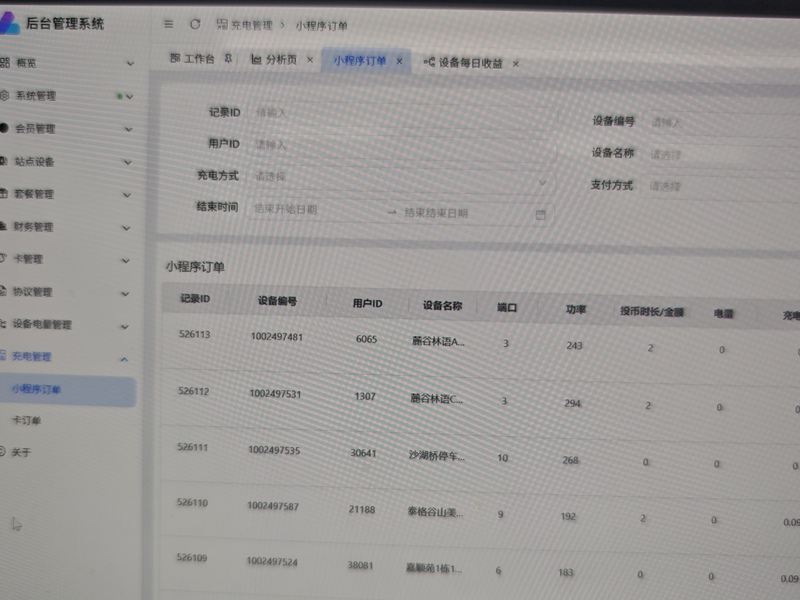The width and height of the screenshot is (800, 600).
Task: Click device number 1002497587
Action: coord(273,506)
